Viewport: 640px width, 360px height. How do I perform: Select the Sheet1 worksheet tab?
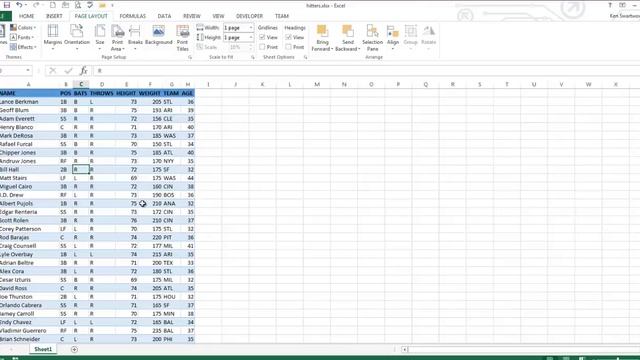pos(43,349)
